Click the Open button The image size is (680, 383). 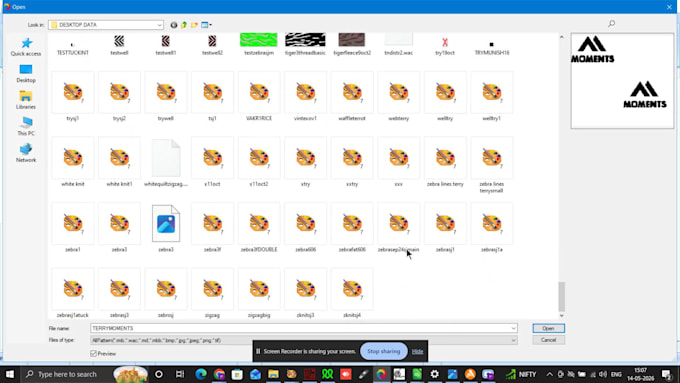549,328
